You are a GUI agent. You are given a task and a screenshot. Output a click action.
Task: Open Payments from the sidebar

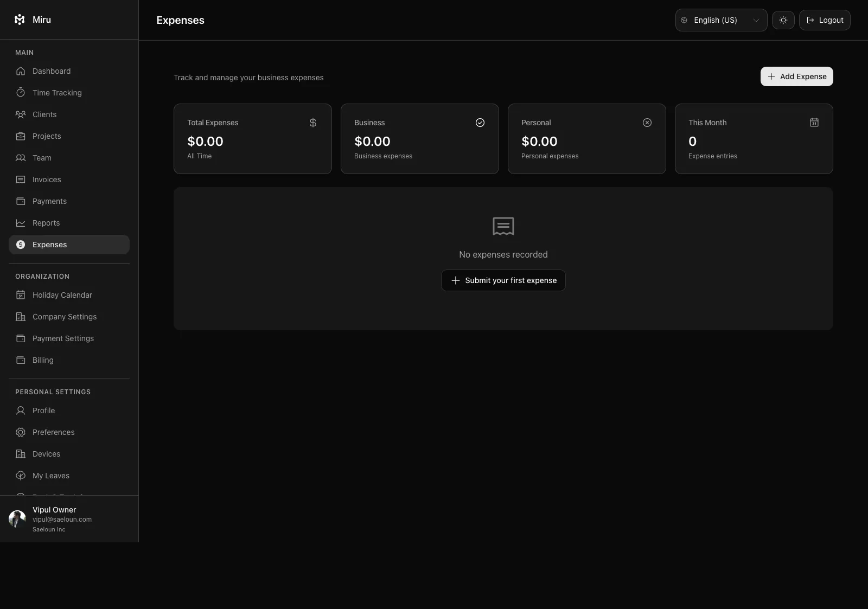(x=69, y=201)
